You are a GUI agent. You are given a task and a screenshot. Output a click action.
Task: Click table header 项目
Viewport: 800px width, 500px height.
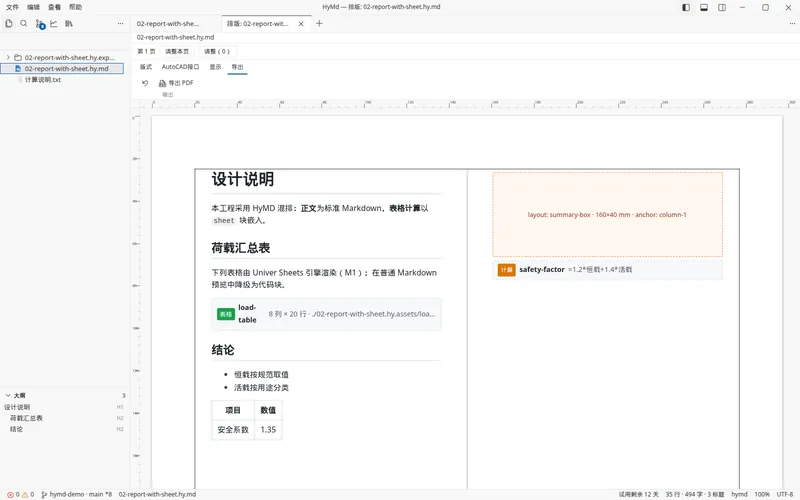click(233, 410)
